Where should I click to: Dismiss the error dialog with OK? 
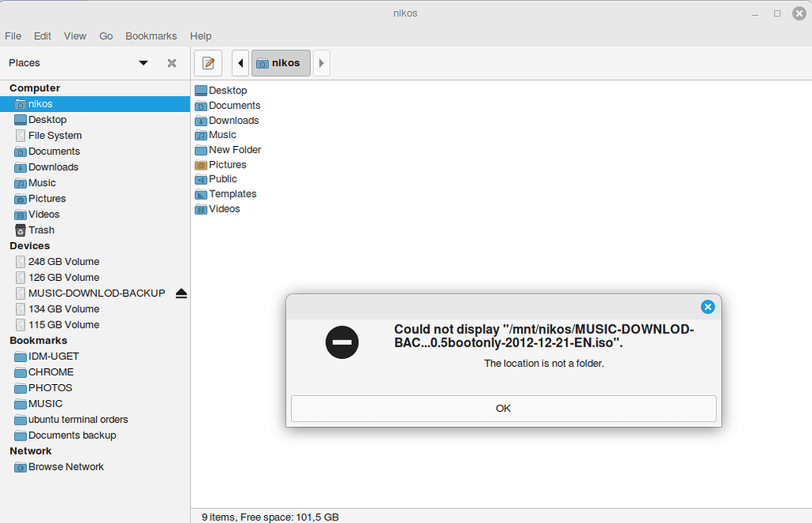(x=504, y=409)
